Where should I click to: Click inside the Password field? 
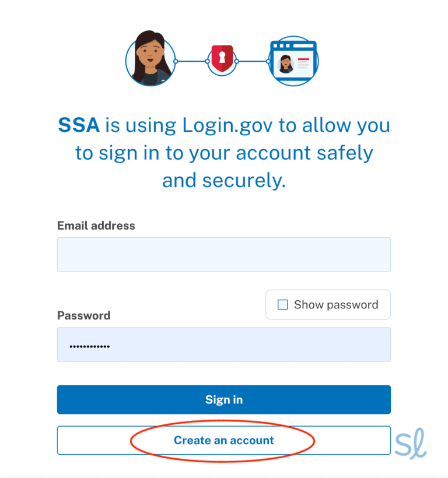[x=224, y=345]
